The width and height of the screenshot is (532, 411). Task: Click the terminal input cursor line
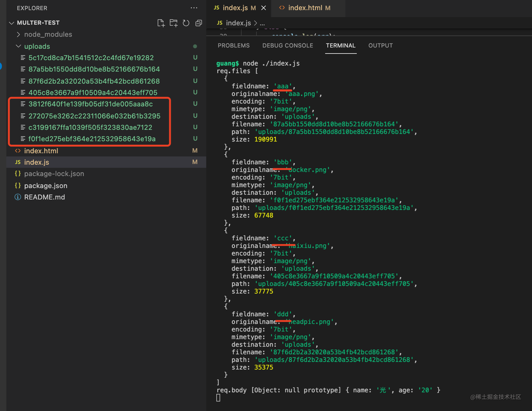pos(218,398)
